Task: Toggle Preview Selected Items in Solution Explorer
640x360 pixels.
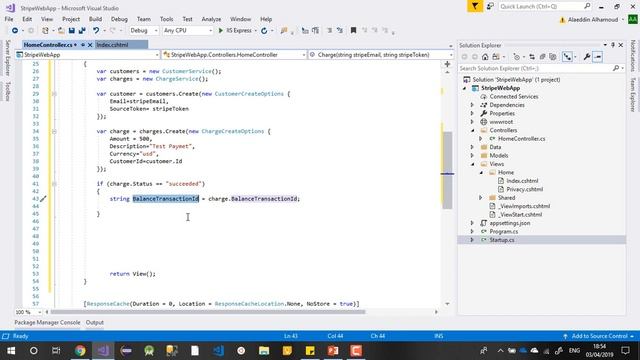Action: point(598,57)
